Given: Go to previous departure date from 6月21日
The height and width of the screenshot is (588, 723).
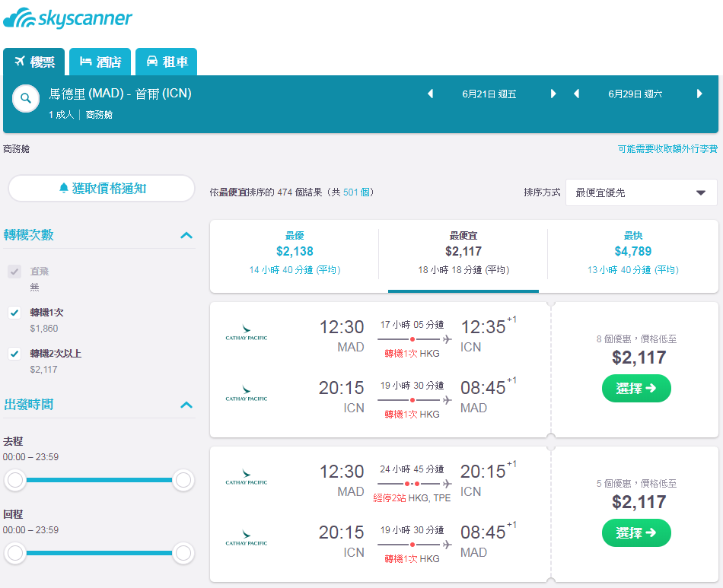Looking at the screenshot, I should tap(430, 94).
